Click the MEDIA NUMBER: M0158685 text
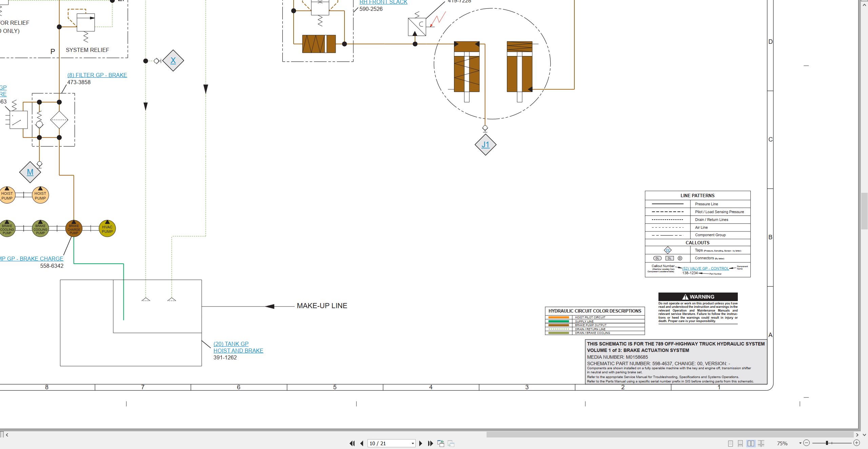Image resolution: width=868 pixels, height=449 pixels. click(617, 357)
